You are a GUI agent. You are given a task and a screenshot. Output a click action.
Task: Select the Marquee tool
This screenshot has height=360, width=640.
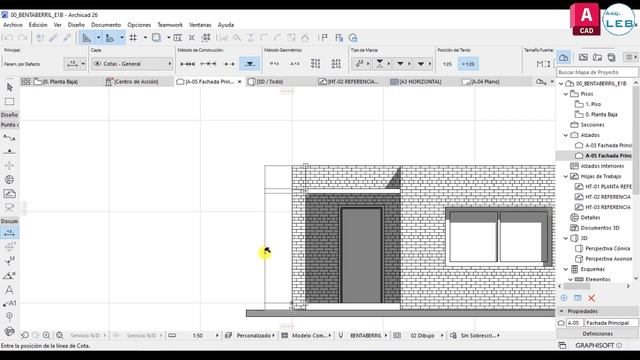[9, 101]
